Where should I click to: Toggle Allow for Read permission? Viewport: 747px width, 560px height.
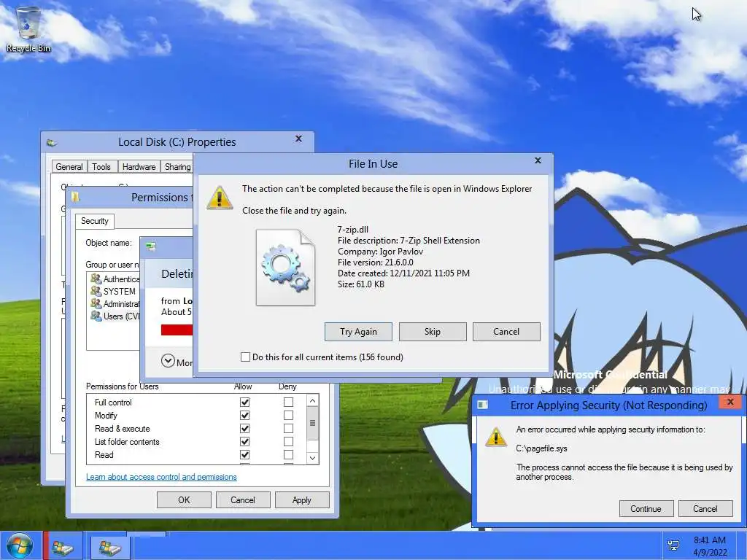click(245, 455)
